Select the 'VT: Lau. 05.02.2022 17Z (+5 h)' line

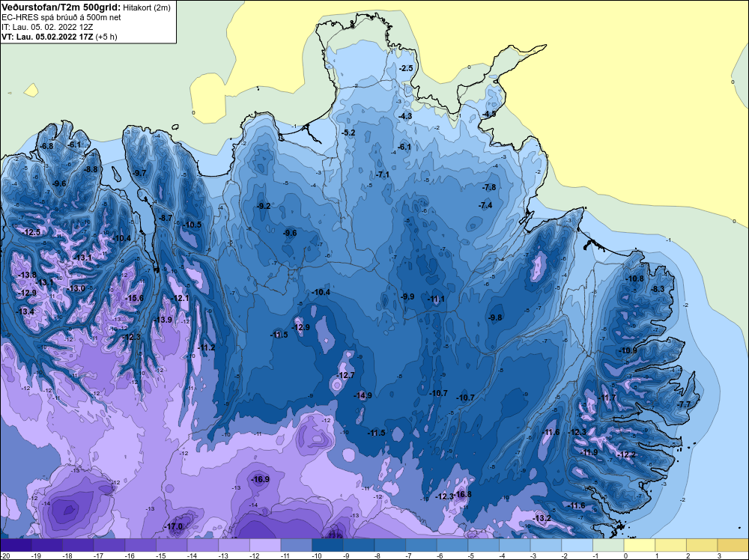[59, 36]
